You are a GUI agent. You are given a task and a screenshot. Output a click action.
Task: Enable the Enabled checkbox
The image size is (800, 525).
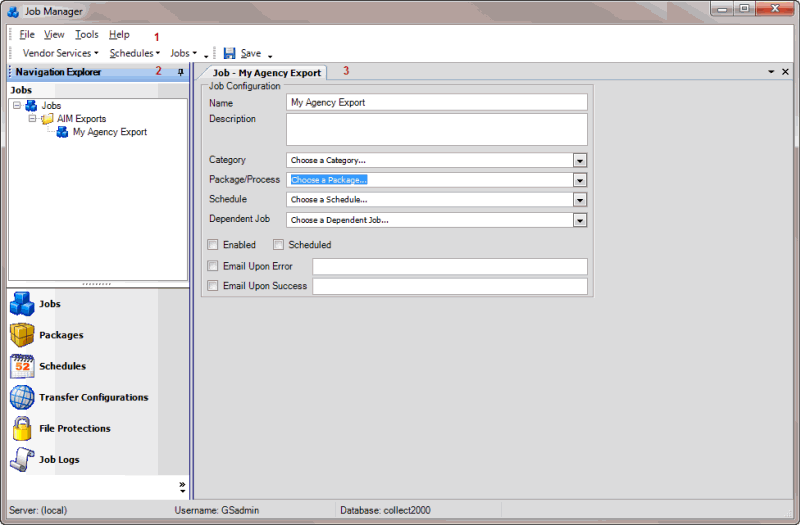pyautogui.click(x=213, y=245)
